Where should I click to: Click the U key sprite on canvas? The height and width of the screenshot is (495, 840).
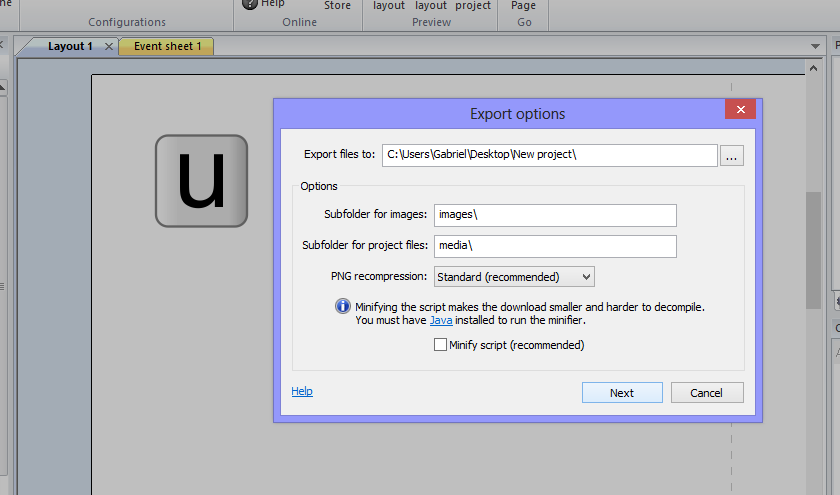pos(201,181)
